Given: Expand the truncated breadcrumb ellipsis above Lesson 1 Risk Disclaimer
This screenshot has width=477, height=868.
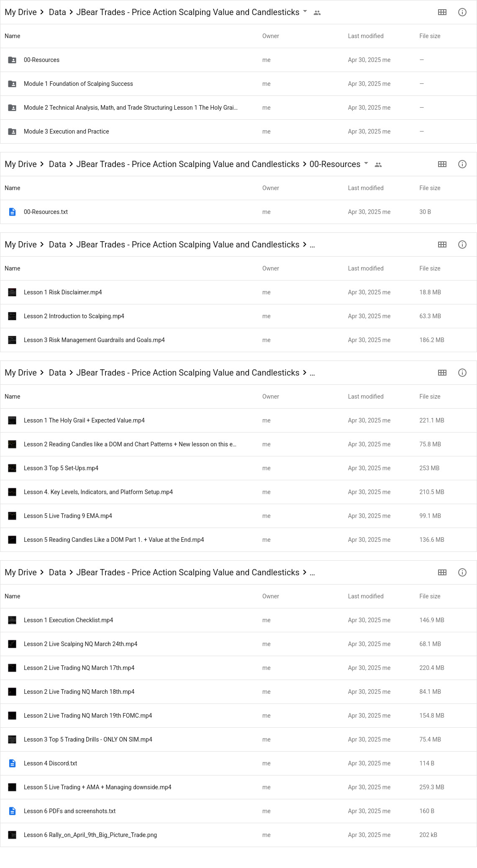Looking at the screenshot, I should 312,245.
